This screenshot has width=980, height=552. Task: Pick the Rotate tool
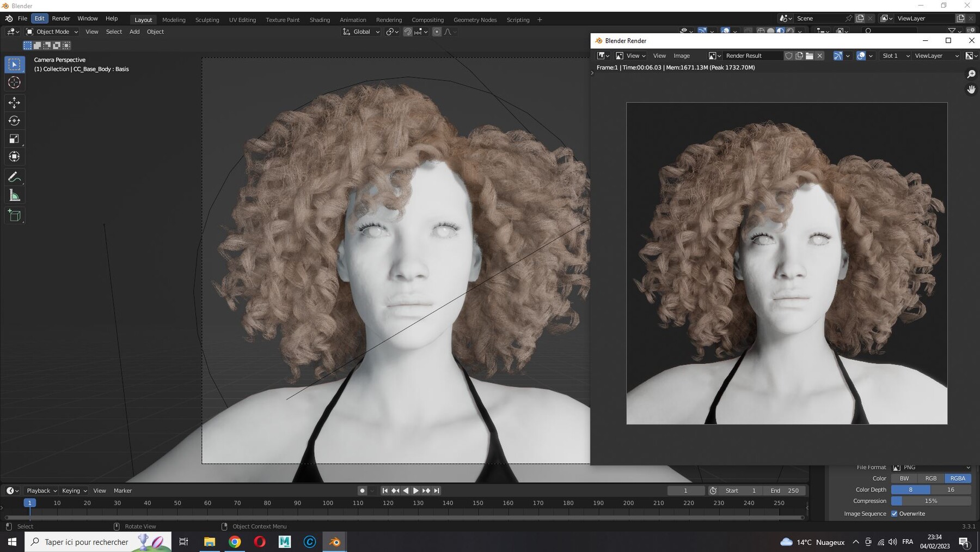coord(14,120)
